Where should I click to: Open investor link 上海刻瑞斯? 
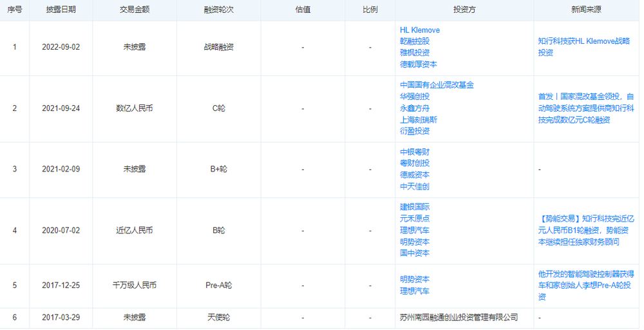[419, 120]
